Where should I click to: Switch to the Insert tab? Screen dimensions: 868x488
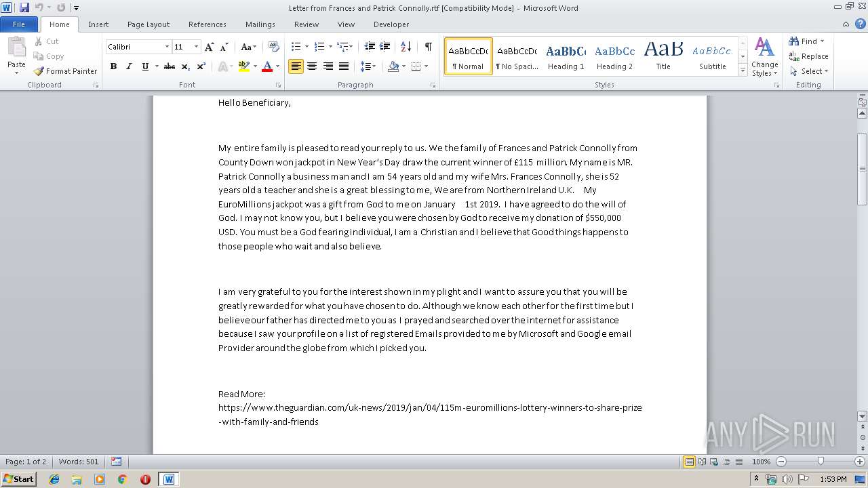tap(98, 24)
